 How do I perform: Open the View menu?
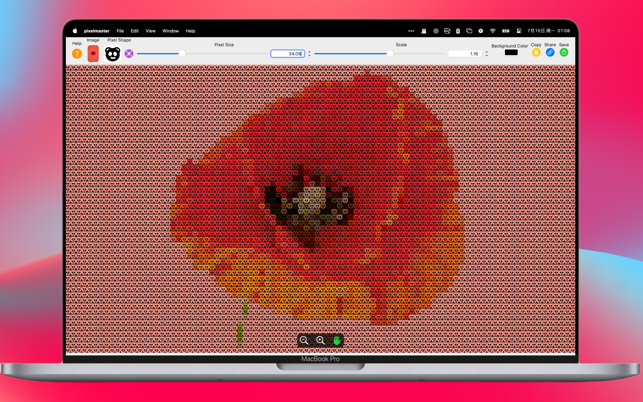coord(150,31)
